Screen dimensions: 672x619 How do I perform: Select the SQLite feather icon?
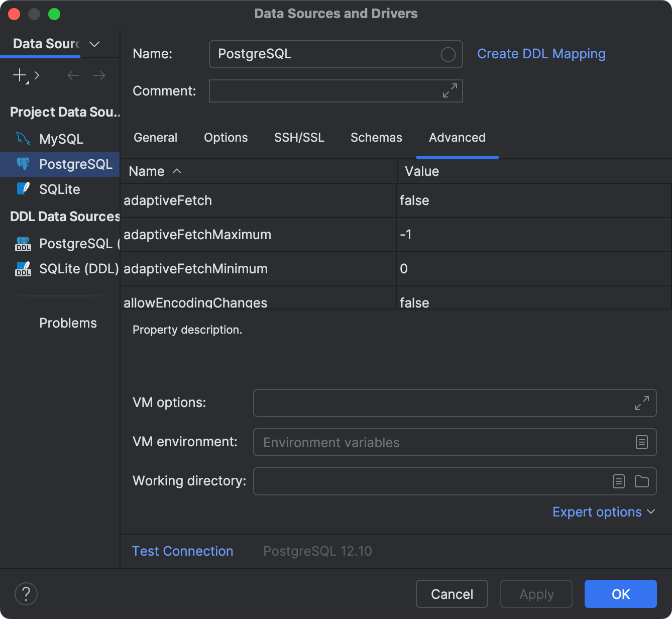coord(22,189)
